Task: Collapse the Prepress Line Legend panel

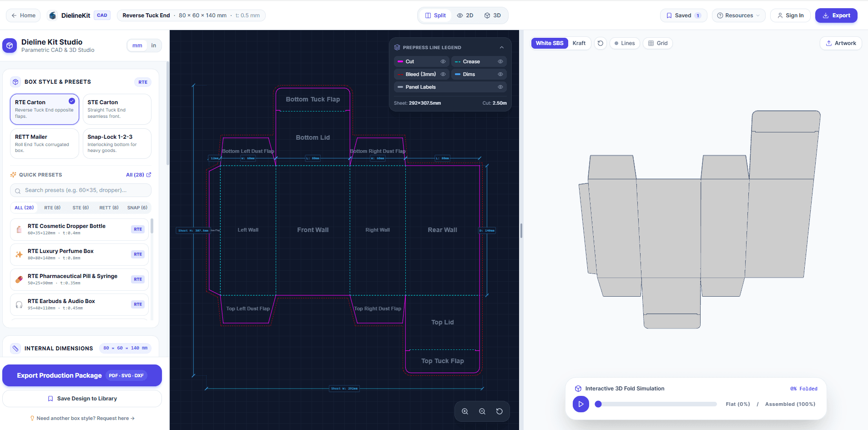Action: click(502, 47)
